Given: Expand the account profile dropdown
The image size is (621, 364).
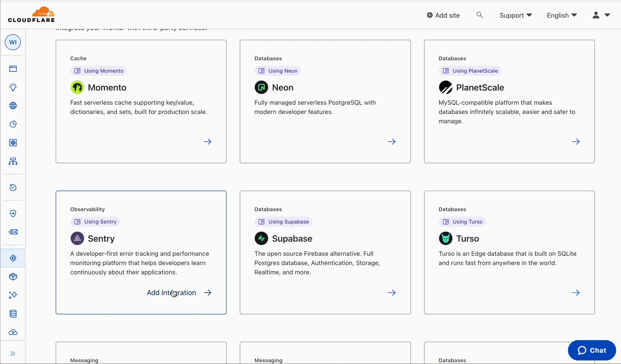Looking at the screenshot, I should [x=601, y=15].
